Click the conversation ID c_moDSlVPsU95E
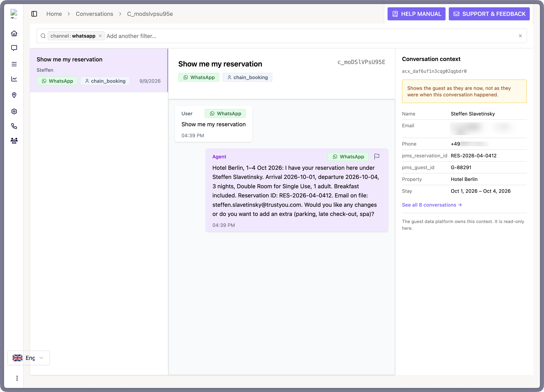Viewport: 544px width, 392px height. (361, 62)
